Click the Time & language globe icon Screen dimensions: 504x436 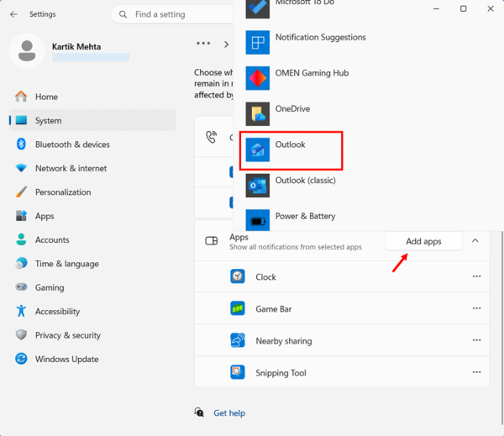[x=21, y=263]
